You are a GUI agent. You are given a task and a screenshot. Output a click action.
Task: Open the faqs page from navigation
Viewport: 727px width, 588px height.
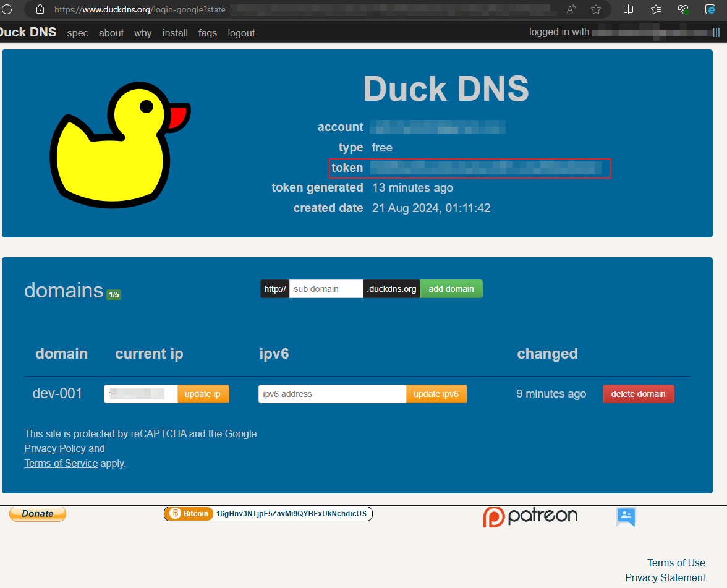208,33
